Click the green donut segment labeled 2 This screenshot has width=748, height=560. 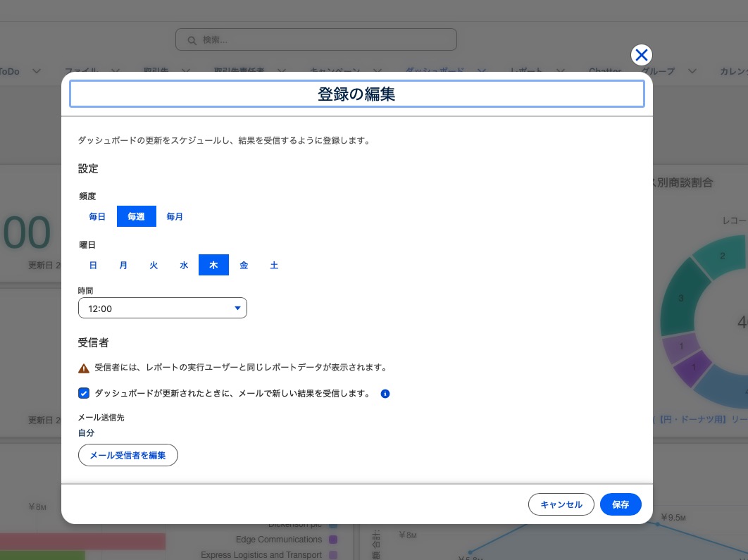click(722, 256)
